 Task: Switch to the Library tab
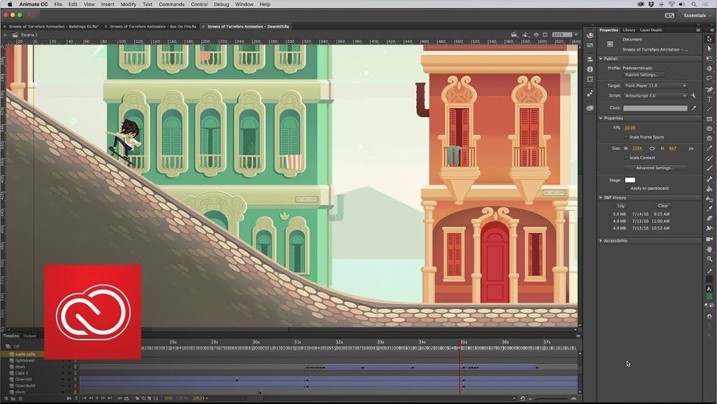point(629,30)
